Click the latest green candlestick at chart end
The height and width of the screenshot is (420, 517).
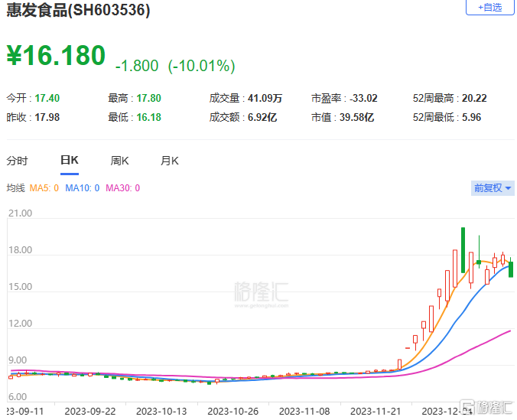[511, 269]
